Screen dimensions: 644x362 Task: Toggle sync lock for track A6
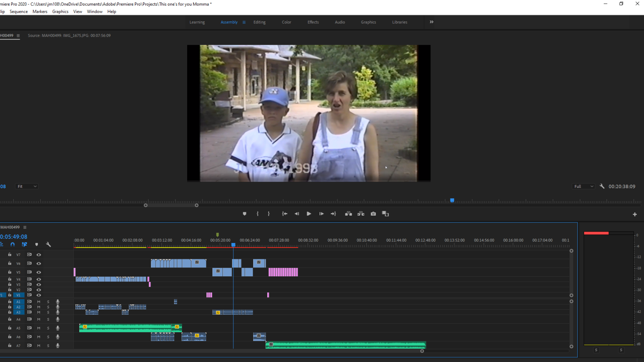29,337
